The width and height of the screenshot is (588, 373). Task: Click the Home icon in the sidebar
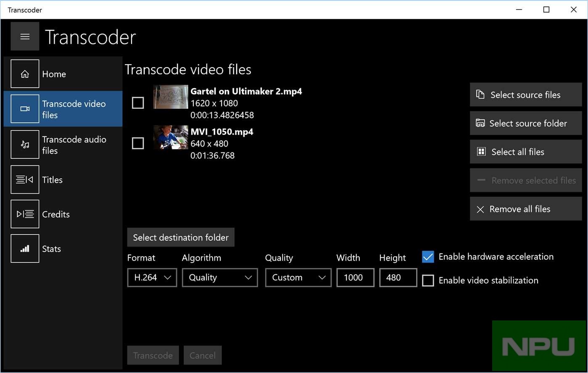[x=25, y=74]
